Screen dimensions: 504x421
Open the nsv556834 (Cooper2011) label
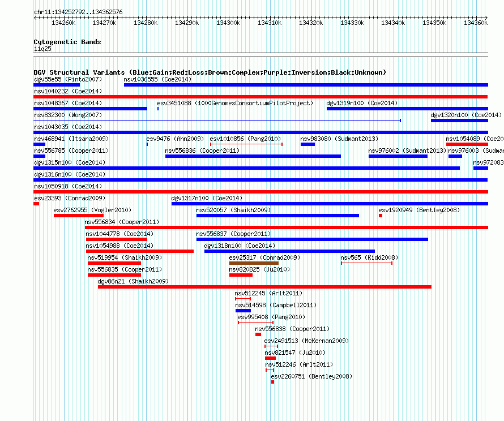coord(122,222)
